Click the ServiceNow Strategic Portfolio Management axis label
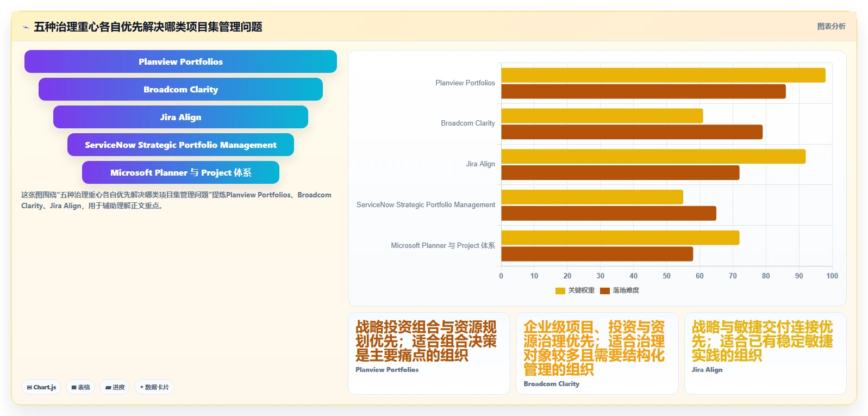 click(x=426, y=205)
